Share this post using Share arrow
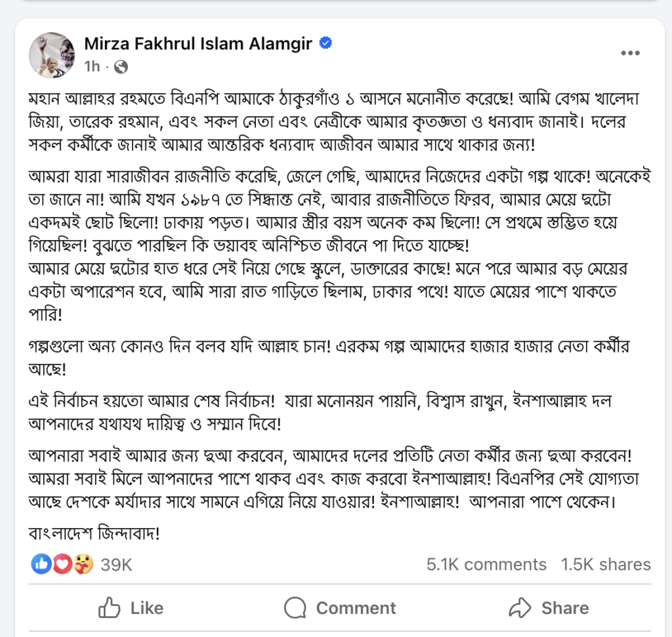 click(549, 608)
